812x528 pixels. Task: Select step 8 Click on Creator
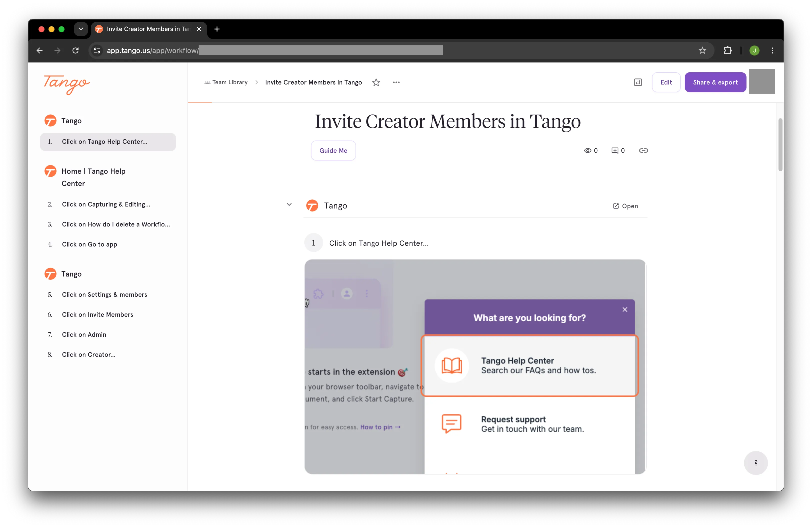pos(108,354)
